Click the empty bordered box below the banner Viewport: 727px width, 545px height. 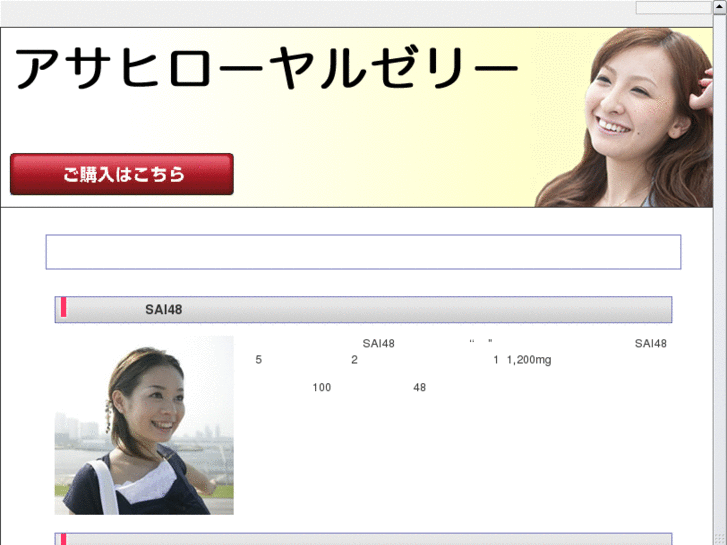click(x=363, y=252)
